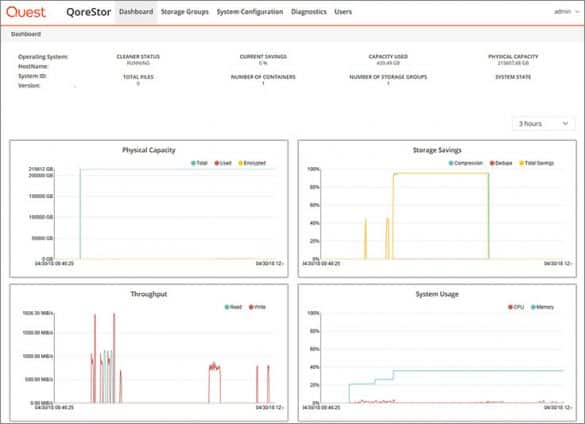Click the HostName label
This screenshot has width=585, height=424.
[33, 66]
